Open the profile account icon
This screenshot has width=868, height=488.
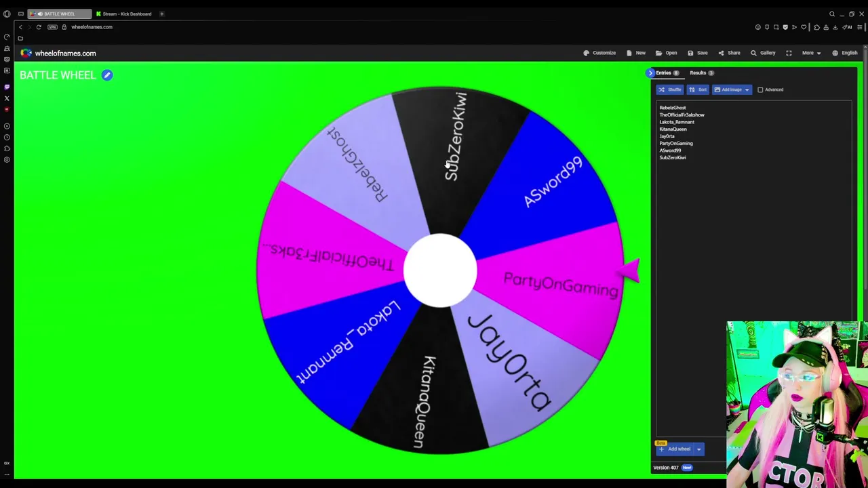tap(826, 27)
